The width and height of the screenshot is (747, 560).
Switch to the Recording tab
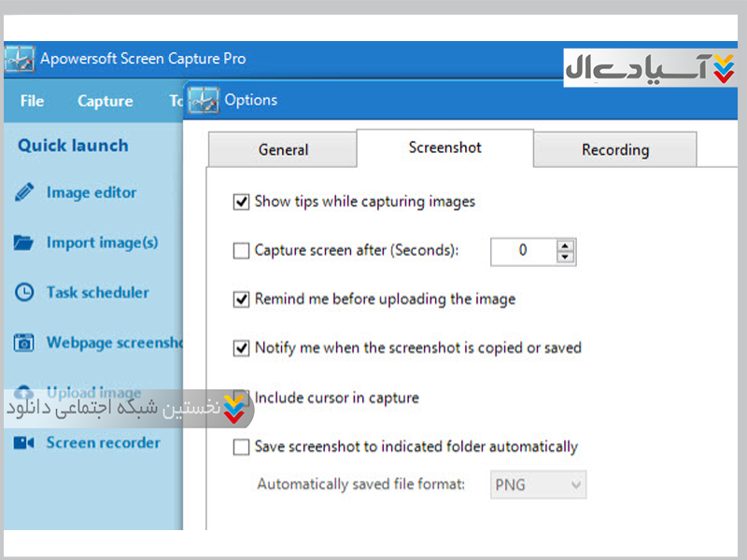point(614,149)
